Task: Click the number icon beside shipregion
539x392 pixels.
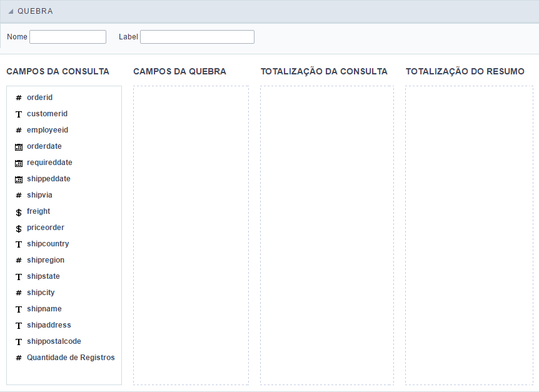Action: 19,261
